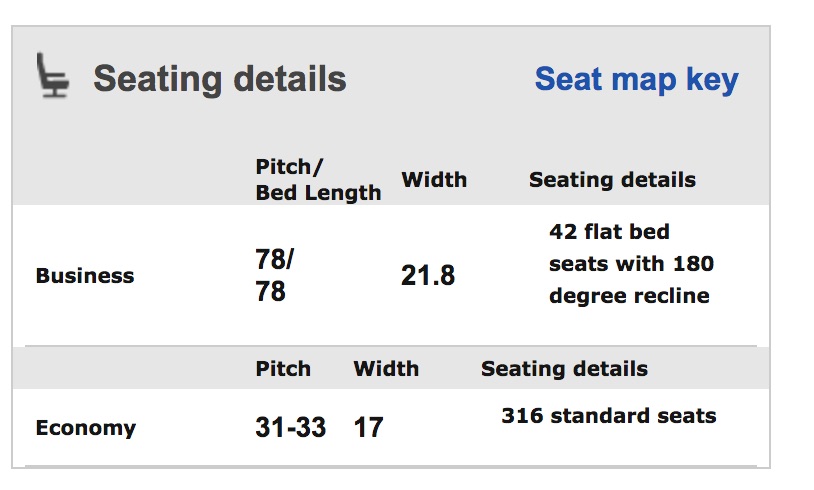The width and height of the screenshot is (814, 490).
Task: Click the Seating details panel heading
Action: click(220, 79)
